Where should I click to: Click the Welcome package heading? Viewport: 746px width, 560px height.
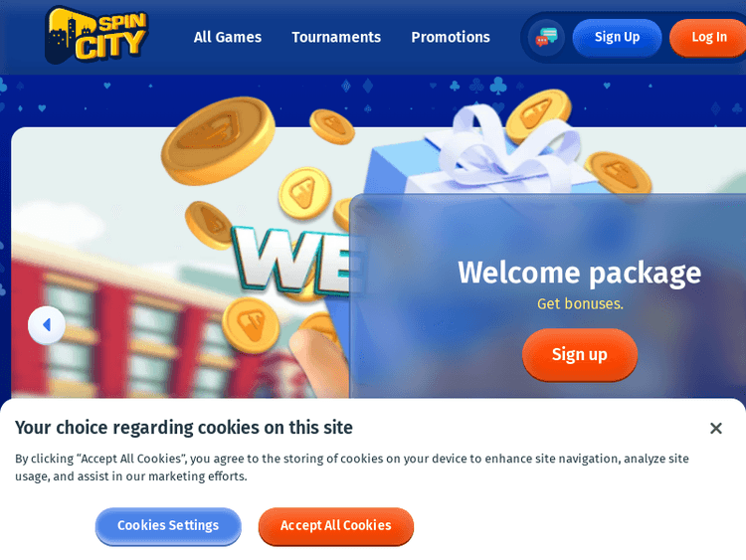point(580,273)
